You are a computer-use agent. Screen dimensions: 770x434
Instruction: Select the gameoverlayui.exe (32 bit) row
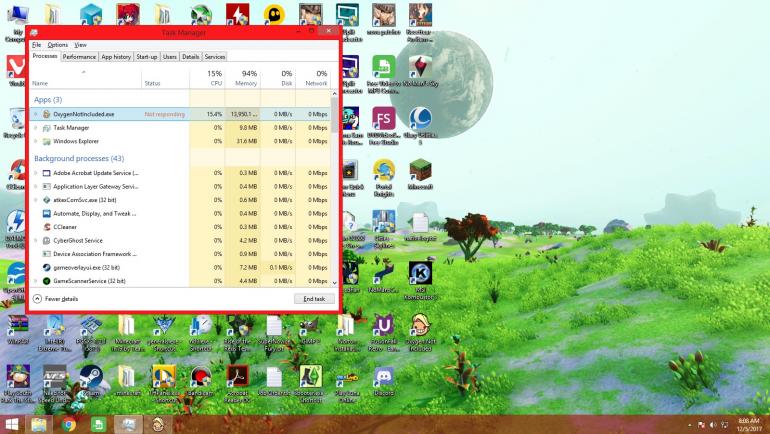click(180, 268)
